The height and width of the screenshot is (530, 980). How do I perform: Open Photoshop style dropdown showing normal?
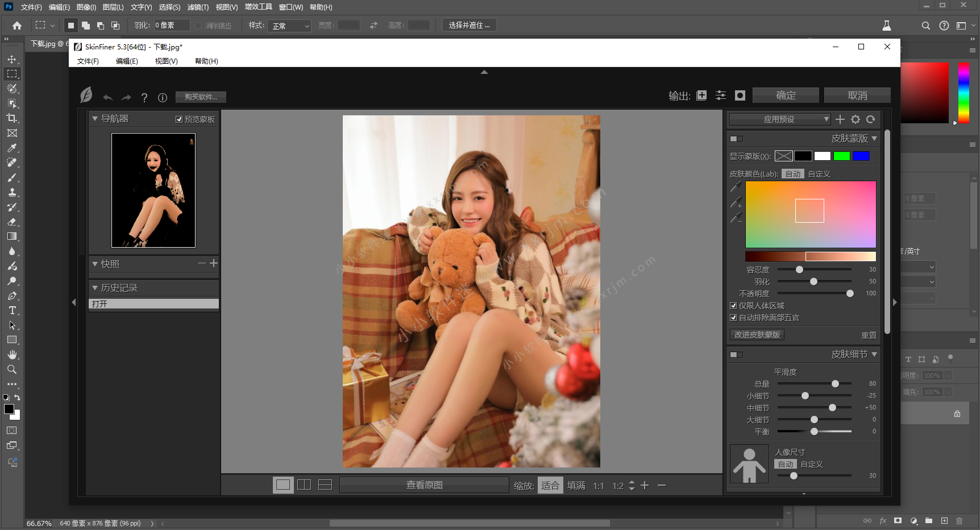point(290,26)
